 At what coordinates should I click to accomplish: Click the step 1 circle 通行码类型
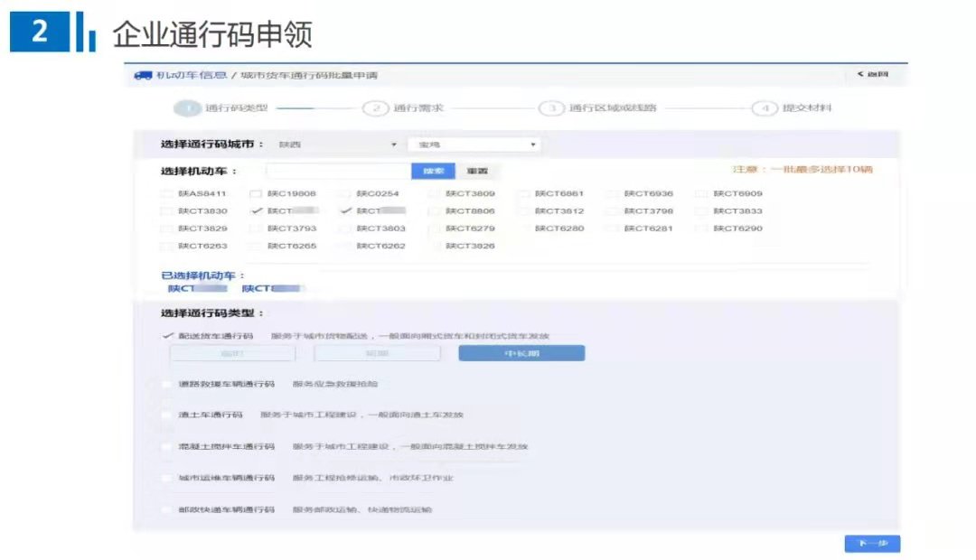coord(187,108)
